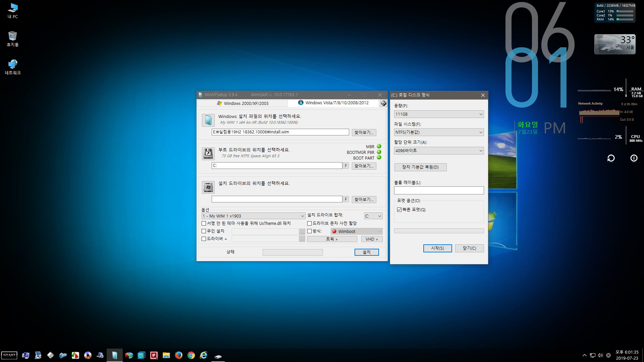Click the 설치 setup button
Viewport: 644px width, 362px height.
point(367,252)
